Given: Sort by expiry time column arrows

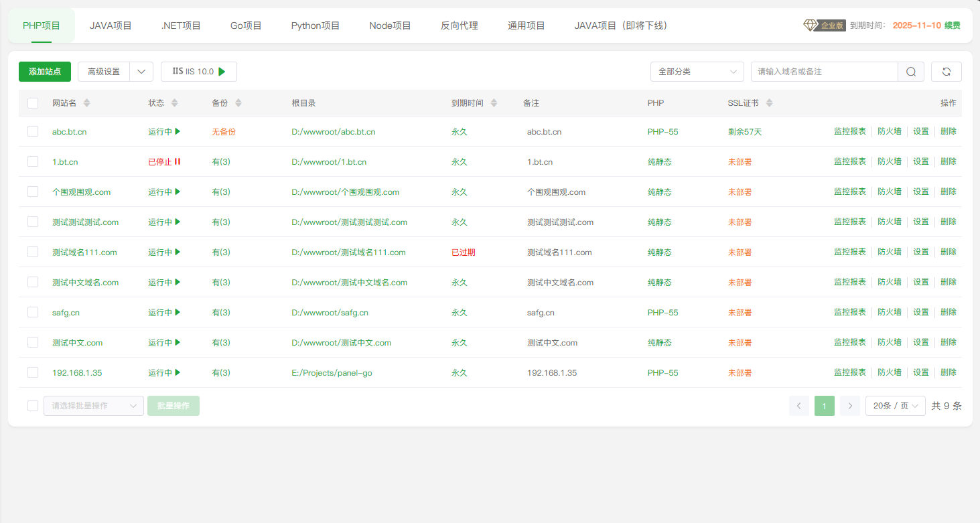Looking at the screenshot, I should click(x=494, y=103).
